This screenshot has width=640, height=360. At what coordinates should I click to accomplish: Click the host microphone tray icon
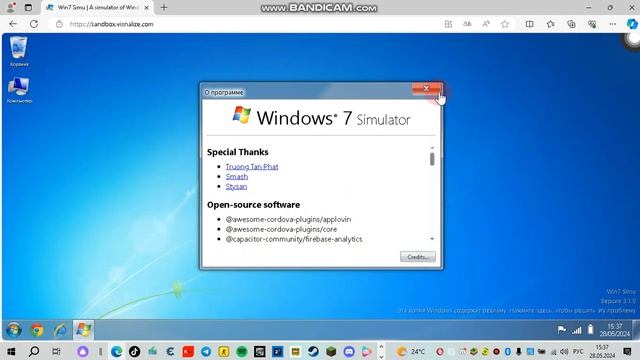[518, 351]
